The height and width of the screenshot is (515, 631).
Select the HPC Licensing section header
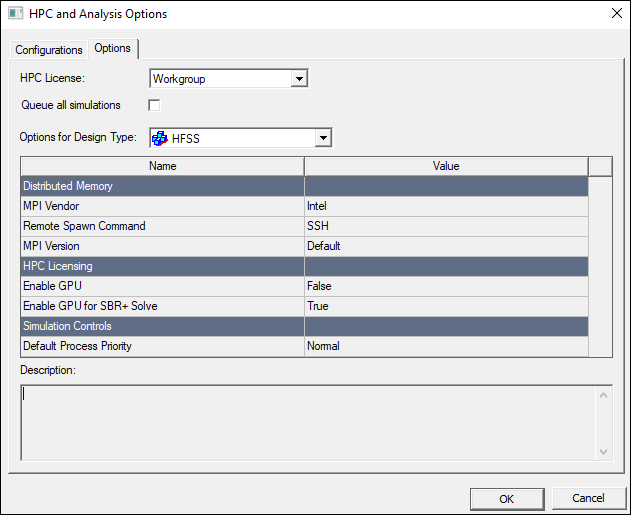(x=163, y=266)
